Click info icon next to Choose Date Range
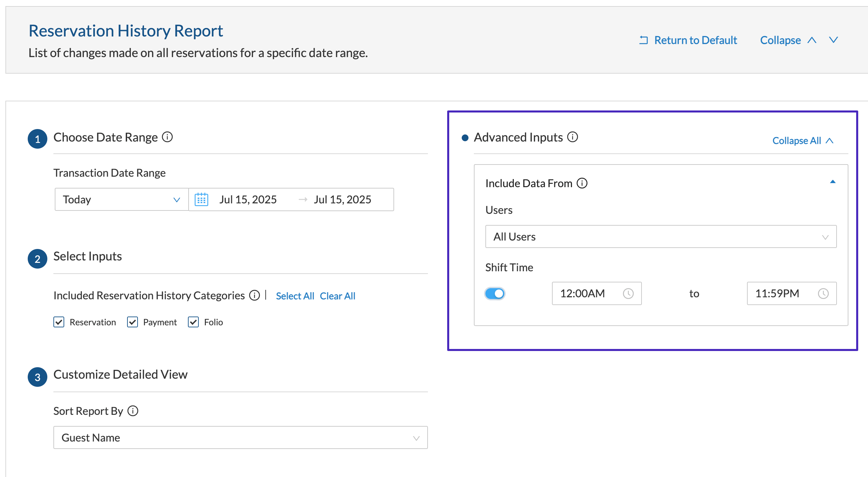The width and height of the screenshot is (868, 477). [x=167, y=137]
